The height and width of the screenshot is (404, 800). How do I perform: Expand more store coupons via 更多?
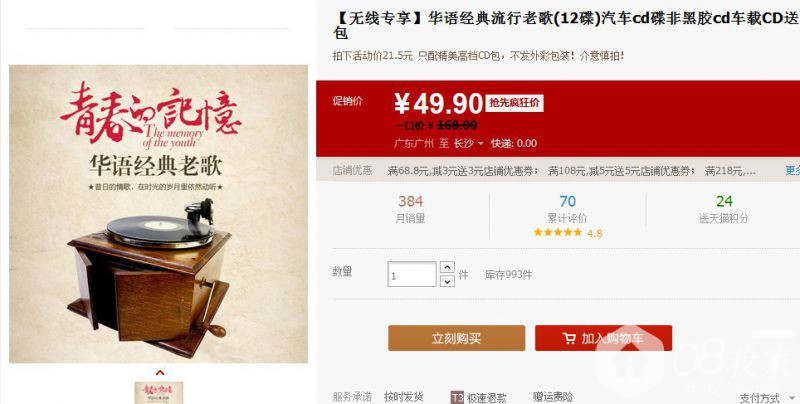792,170
